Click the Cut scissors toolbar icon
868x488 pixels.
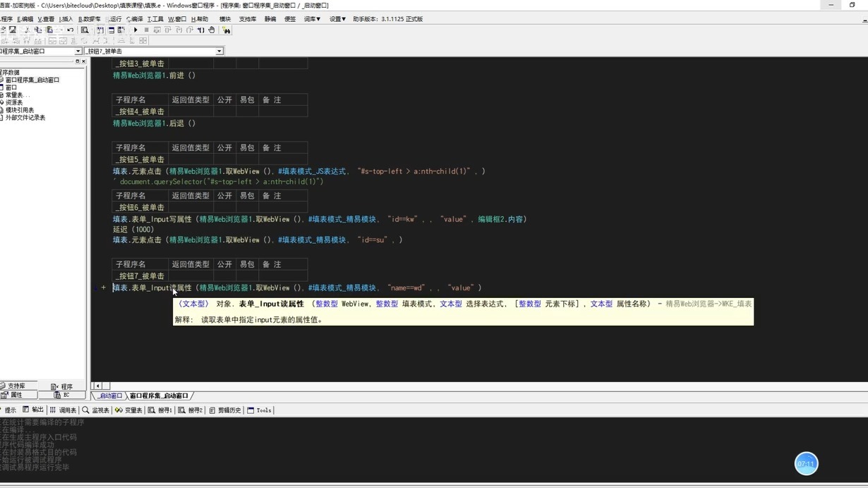click(27, 30)
